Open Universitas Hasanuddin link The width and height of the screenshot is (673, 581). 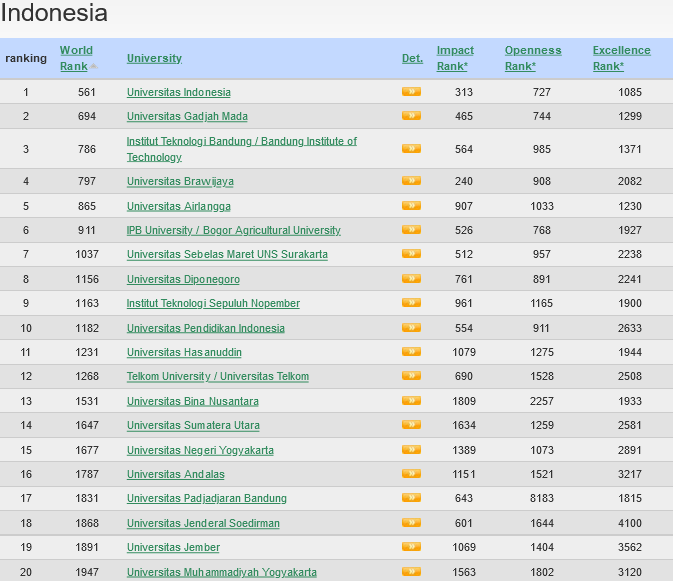pyautogui.click(x=184, y=352)
